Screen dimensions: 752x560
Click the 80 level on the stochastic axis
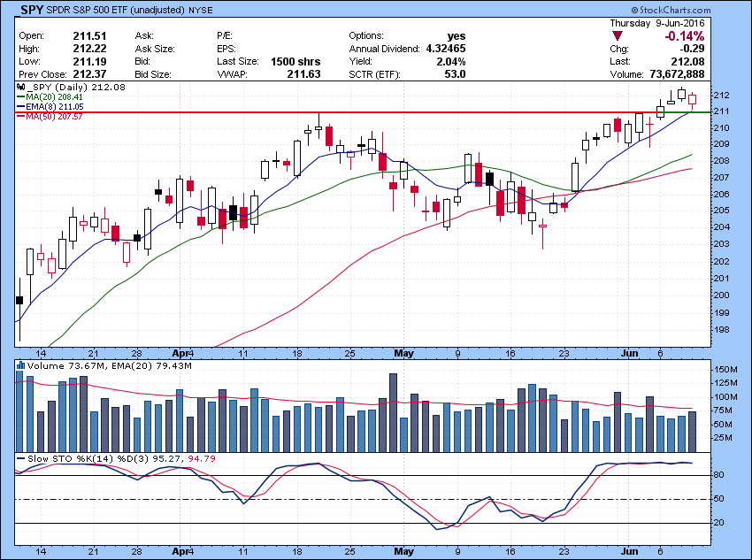[x=719, y=475]
